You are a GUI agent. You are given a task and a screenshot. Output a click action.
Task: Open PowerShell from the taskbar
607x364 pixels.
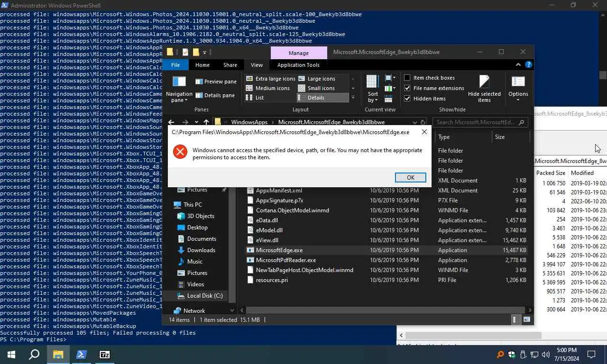coord(81,355)
